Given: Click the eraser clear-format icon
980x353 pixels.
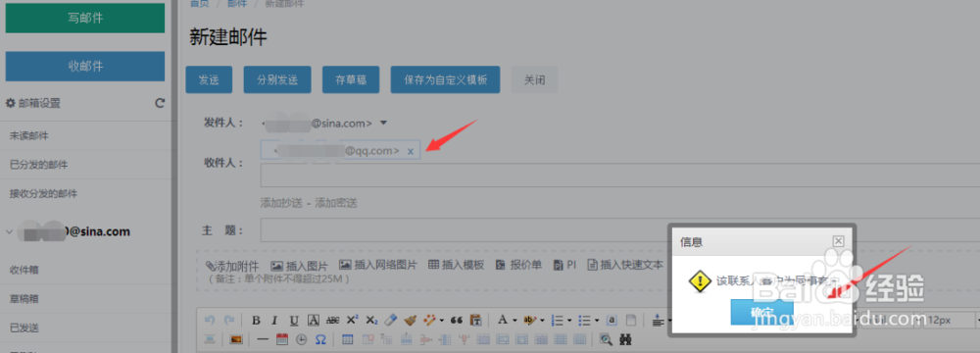Looking at the screenshot, I should (x=391, y=320).
